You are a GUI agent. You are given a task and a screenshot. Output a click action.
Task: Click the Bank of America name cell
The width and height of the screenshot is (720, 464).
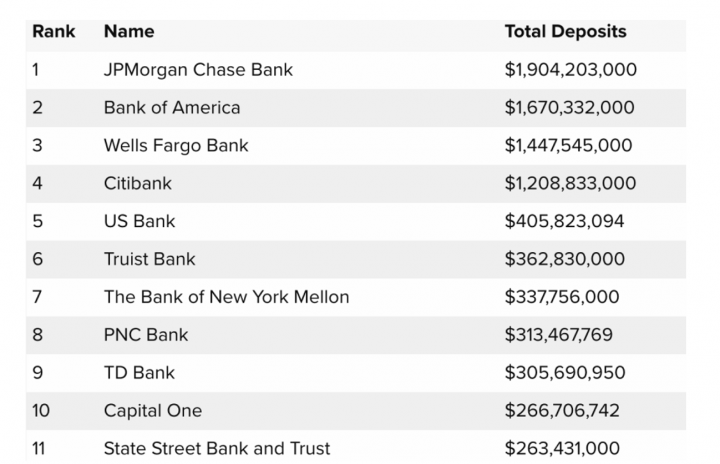pyautogui.click(x=172, y=107)
